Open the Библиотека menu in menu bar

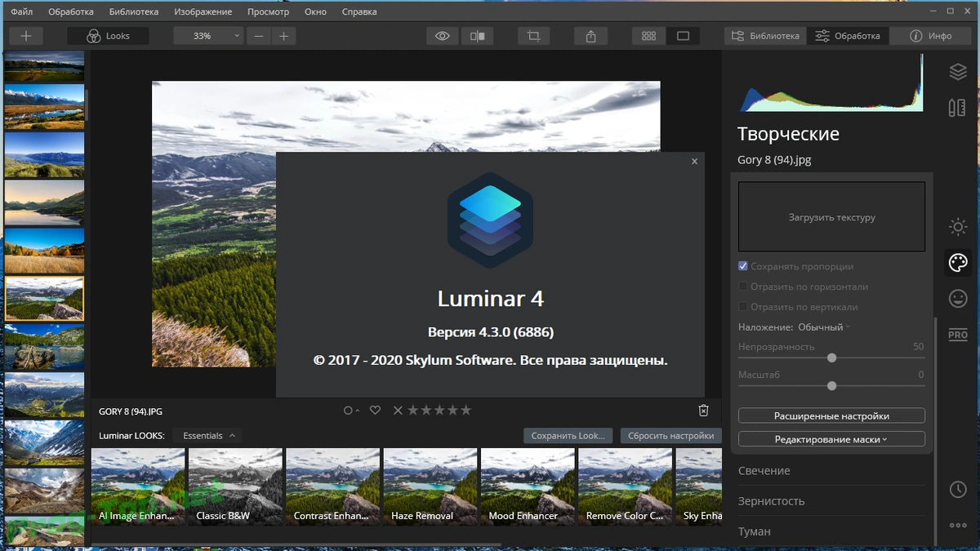(x=134, y=12)
